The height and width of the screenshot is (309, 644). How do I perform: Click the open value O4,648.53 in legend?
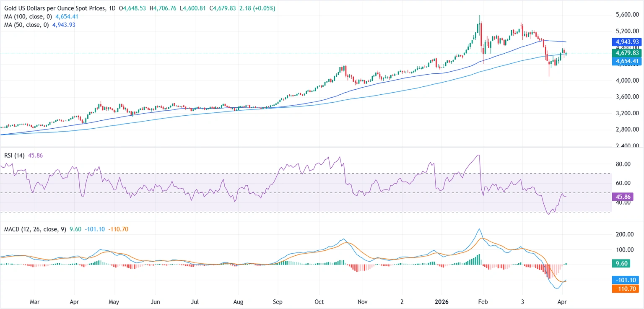pyautogui.click(x=133, y=8)
